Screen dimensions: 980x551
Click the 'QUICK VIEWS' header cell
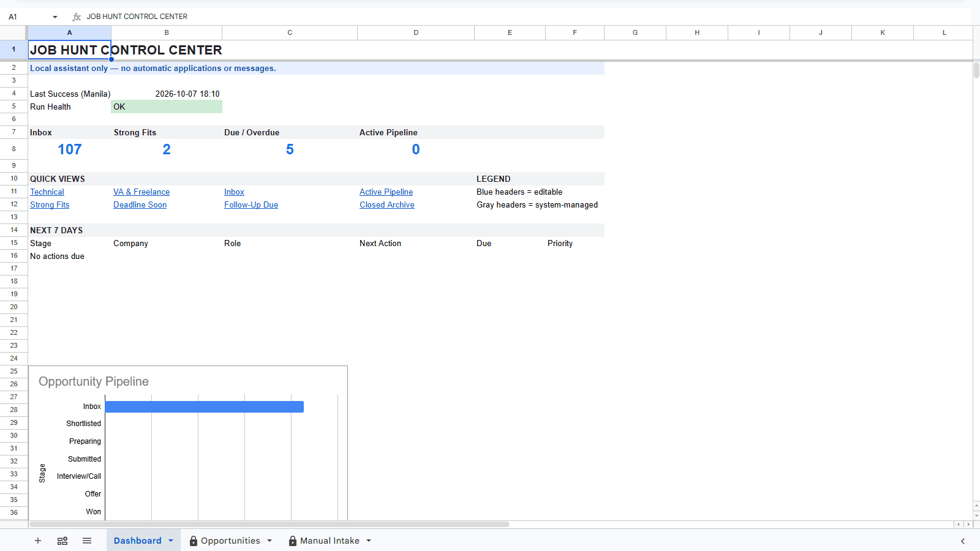tap(69, 179)
